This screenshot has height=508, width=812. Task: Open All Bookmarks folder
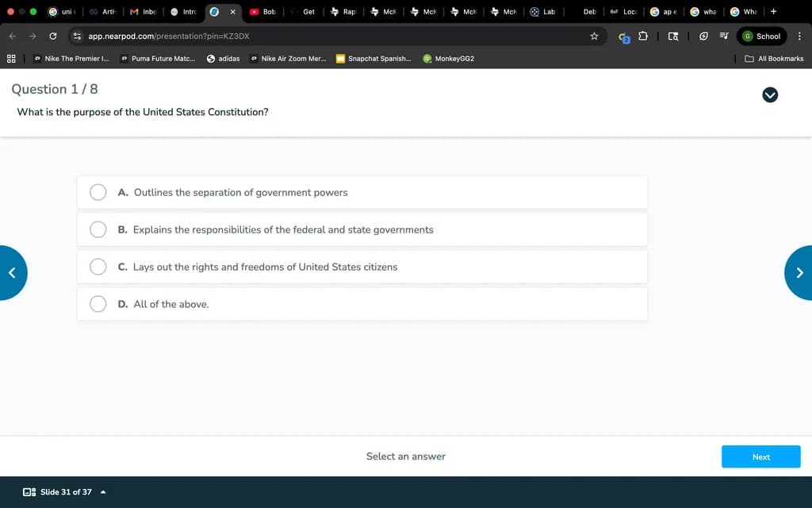(x=774, y=59)
